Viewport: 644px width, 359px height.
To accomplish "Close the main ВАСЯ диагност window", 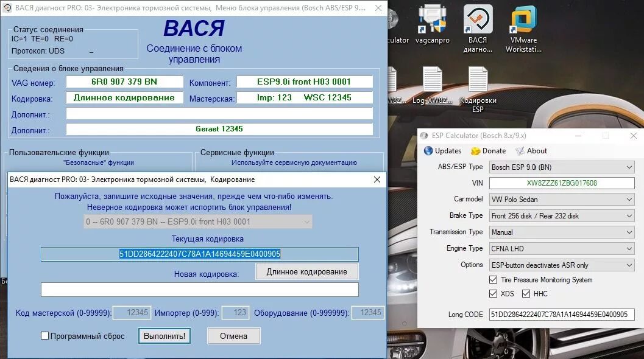I will 378,8.
